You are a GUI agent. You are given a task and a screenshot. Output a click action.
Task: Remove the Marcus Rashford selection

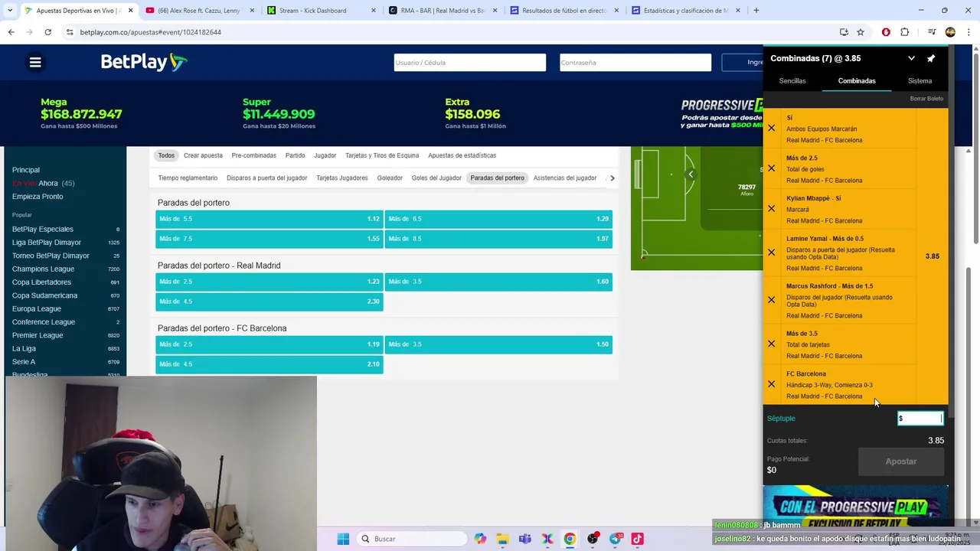771,300
